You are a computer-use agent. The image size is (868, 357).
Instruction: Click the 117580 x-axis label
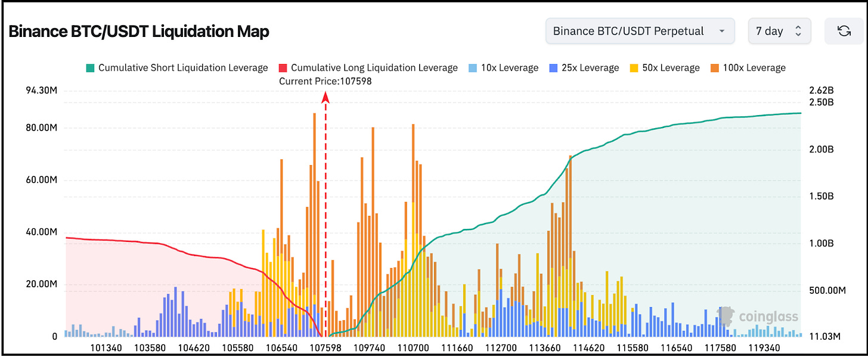(722, 347)
